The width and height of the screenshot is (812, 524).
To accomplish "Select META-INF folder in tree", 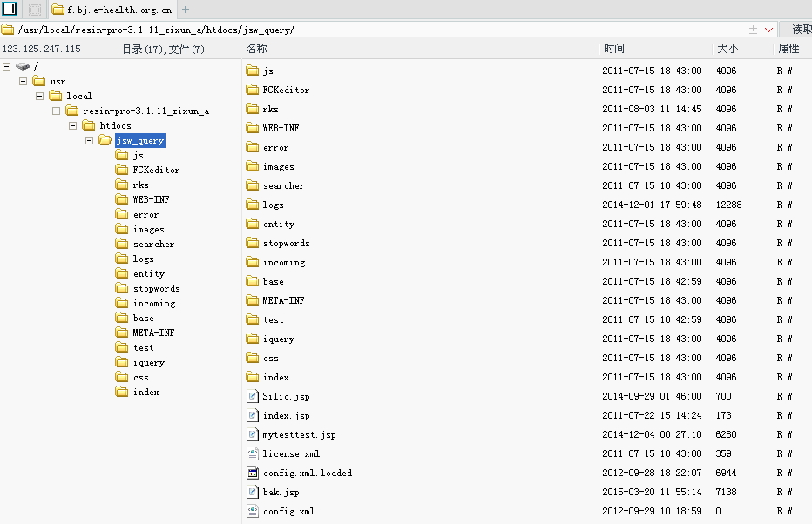I will point(145,333).
